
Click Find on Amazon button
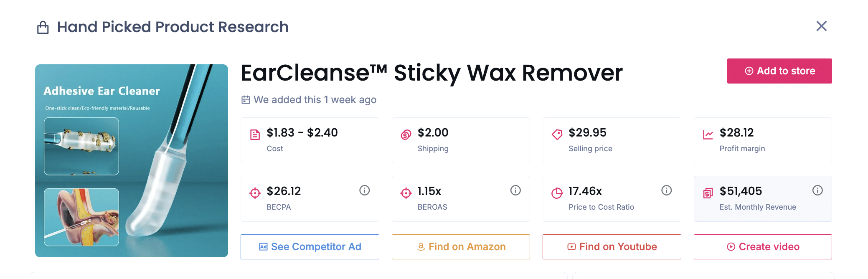pyautogui.click(x=461, y=247)
